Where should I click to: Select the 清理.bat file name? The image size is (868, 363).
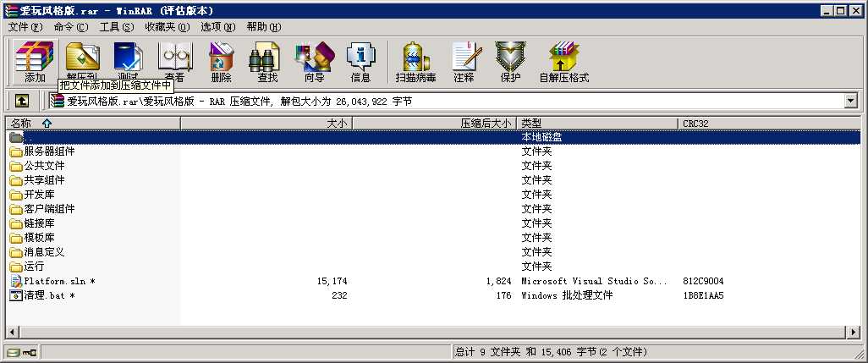click(49, 295)
